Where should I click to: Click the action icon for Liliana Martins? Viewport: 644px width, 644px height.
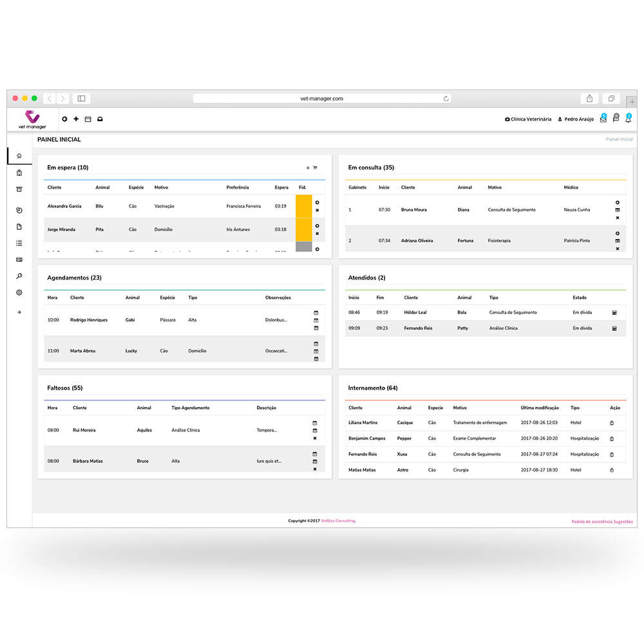(611, 423)
